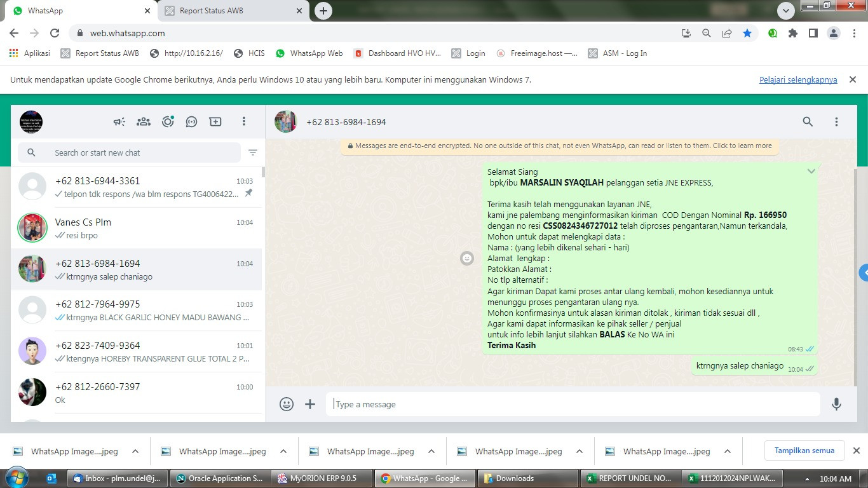Click the 'Pelajari selengkapnya' link
This screenshot has height=488, width=868.
798,80
